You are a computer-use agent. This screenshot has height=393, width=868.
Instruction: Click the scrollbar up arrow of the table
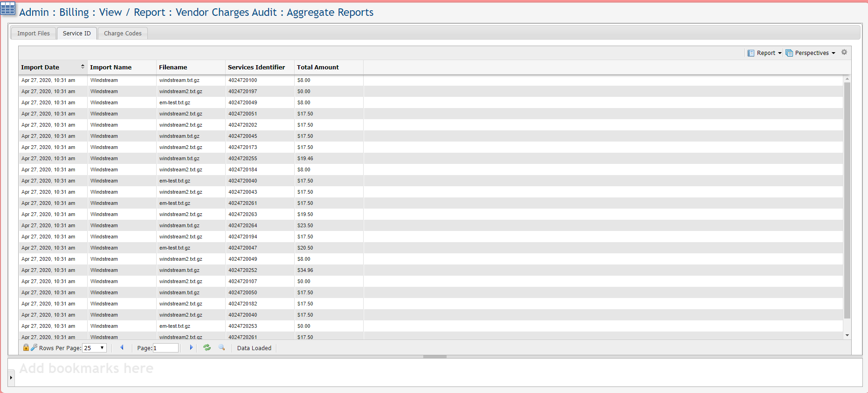click(x=847, y=79)
